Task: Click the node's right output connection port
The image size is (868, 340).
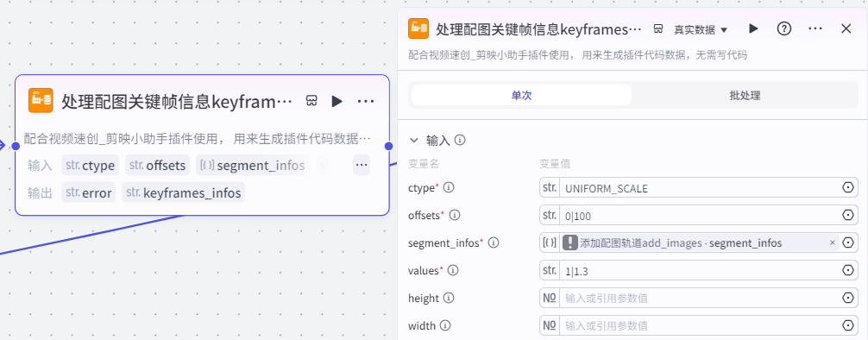Action: pos(388,146)
